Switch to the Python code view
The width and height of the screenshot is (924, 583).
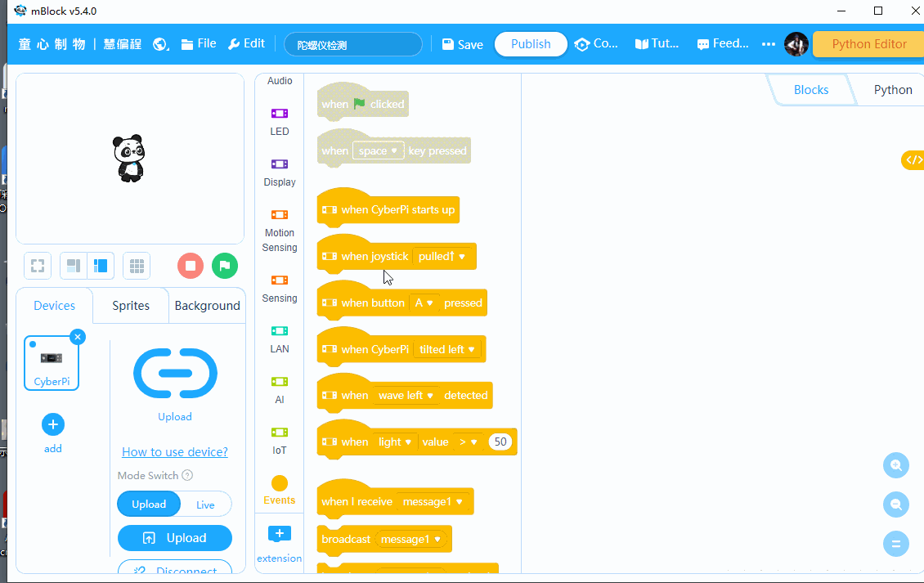click(892, 90)
